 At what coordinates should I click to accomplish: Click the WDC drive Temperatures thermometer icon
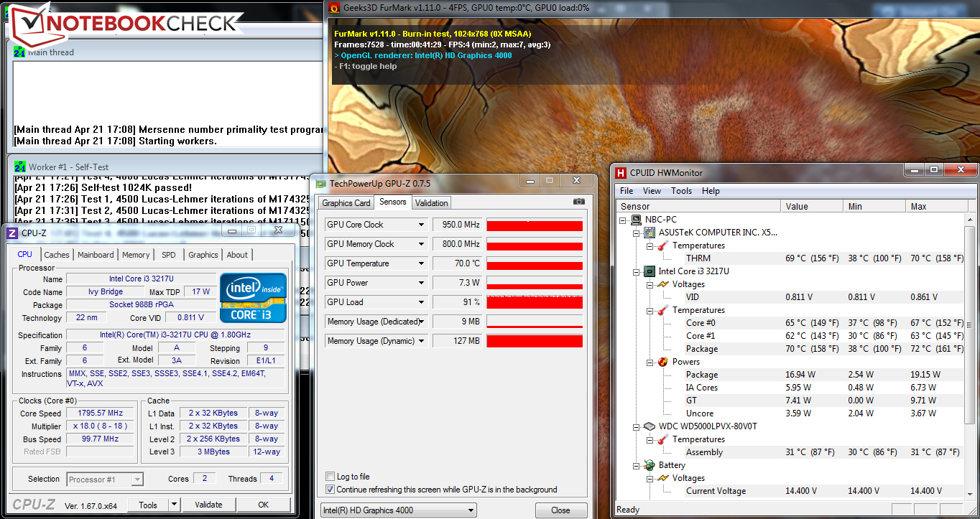click(x=662, y=439)
